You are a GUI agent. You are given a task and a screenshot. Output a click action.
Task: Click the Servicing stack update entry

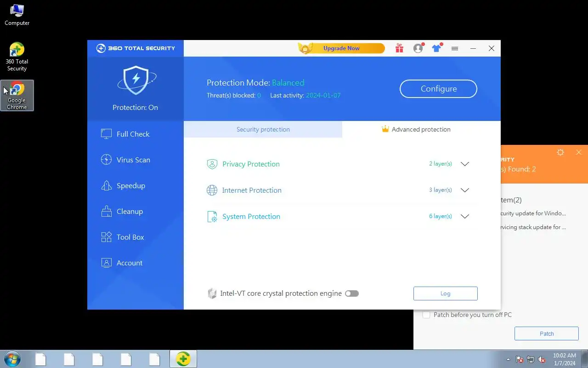pyautogui.click(x=533, y=227)
